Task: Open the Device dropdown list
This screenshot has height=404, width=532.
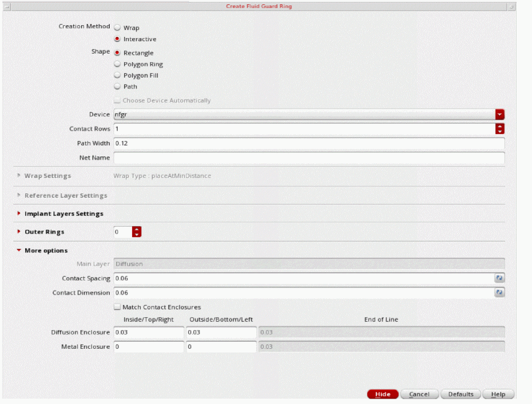Action: pyautogui.click(x=500, y=115)
